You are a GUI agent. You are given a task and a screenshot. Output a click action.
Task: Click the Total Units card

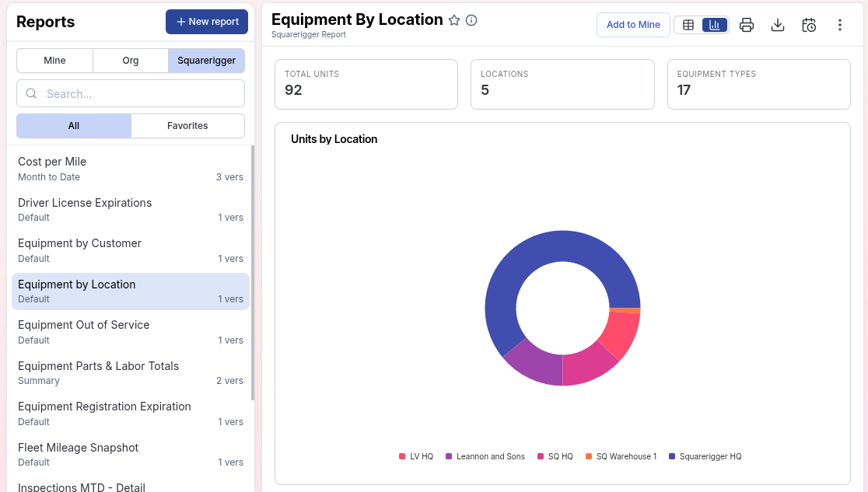366,84
